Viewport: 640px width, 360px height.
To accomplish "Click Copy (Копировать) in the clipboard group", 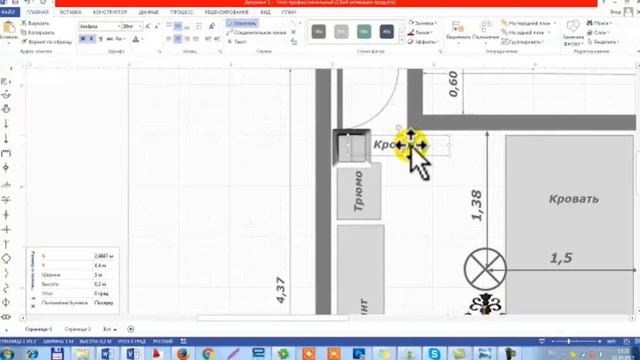I will point(38,32).
